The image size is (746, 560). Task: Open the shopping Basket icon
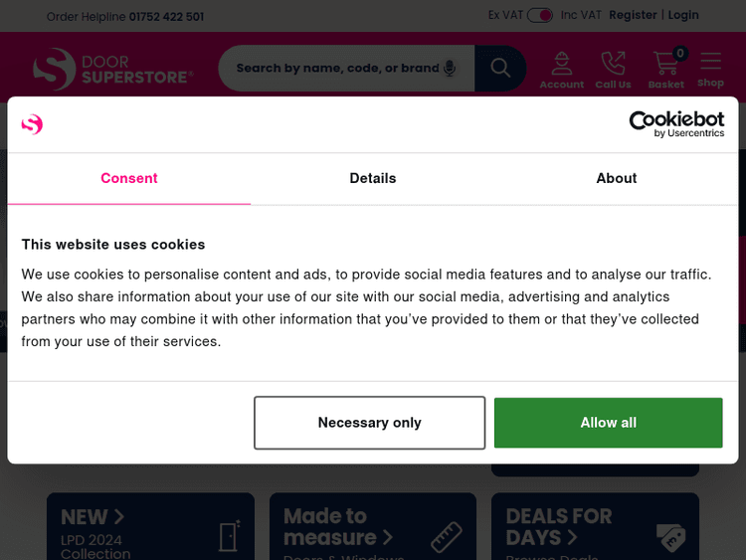[x=665, y=70]
